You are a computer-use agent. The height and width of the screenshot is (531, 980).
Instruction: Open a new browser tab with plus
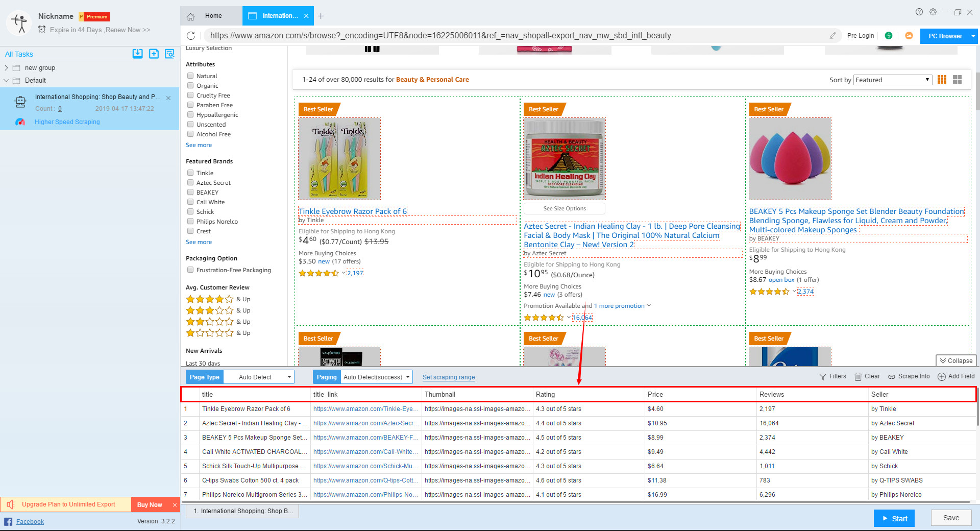(321, 16)
